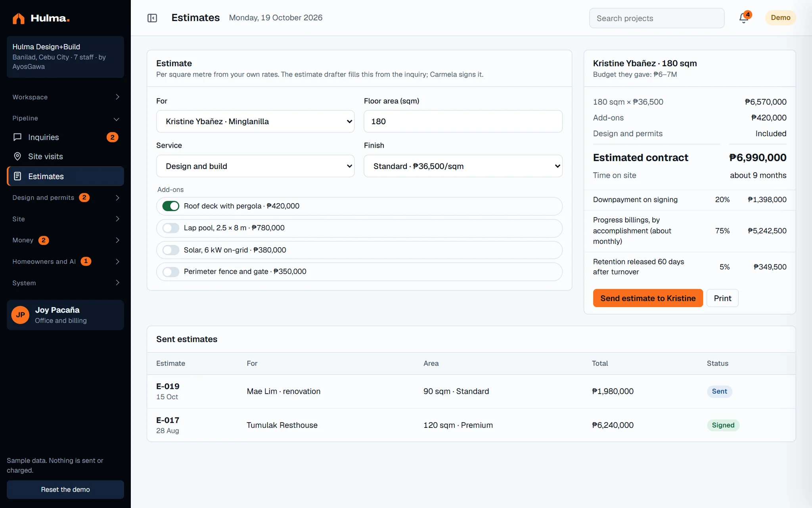The image size is (812, 508).
Task: Expand the Site sidebar section
Action: click(x=65, y=219)
